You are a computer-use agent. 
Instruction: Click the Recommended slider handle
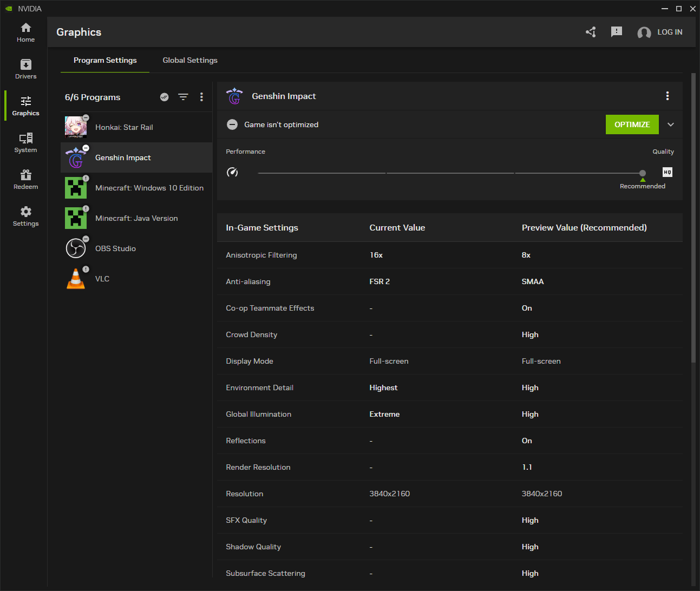tap(643, 173)
